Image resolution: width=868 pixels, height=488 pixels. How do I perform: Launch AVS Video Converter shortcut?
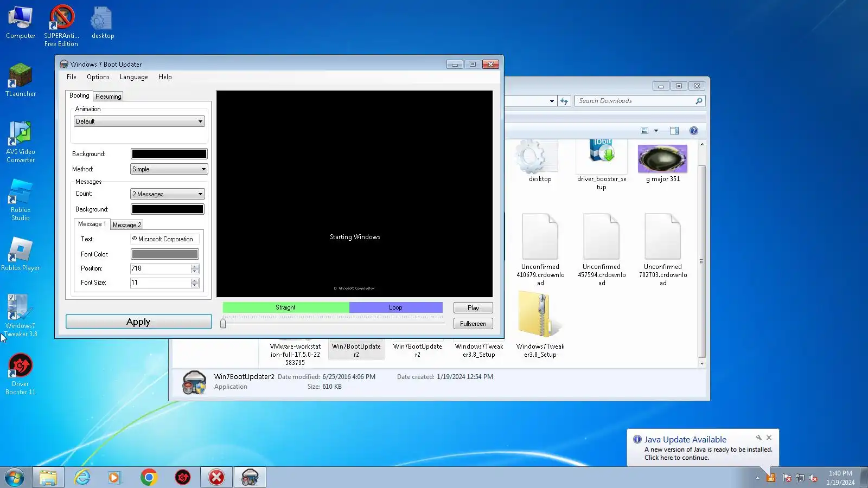[21, 142]
